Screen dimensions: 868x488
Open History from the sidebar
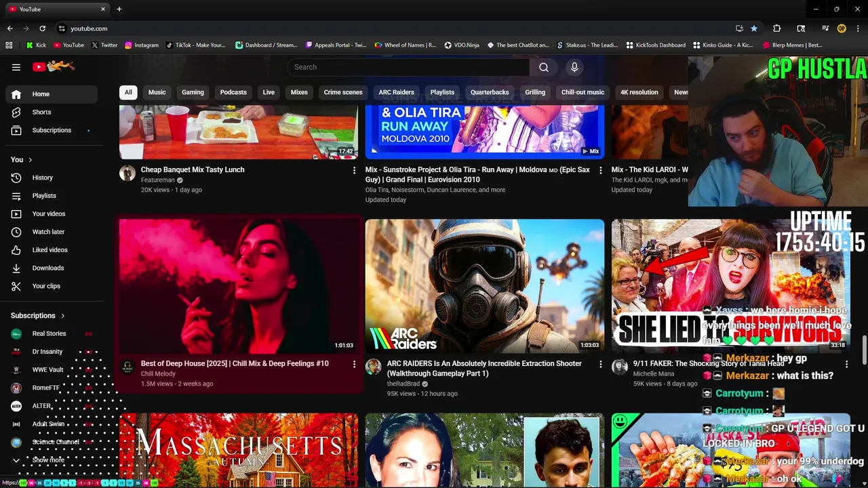click(52, 178)
